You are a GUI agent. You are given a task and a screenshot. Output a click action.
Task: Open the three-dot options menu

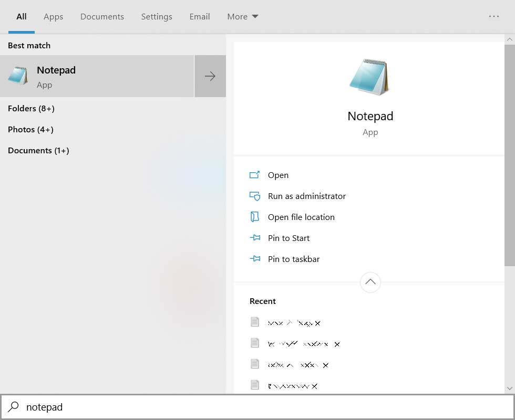[x=493, y=16]
